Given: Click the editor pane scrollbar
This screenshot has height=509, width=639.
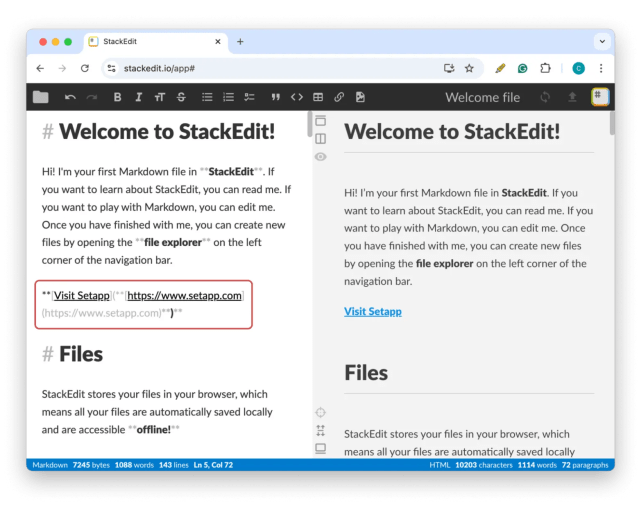Looking at the screenshot, I should [310, 123].
